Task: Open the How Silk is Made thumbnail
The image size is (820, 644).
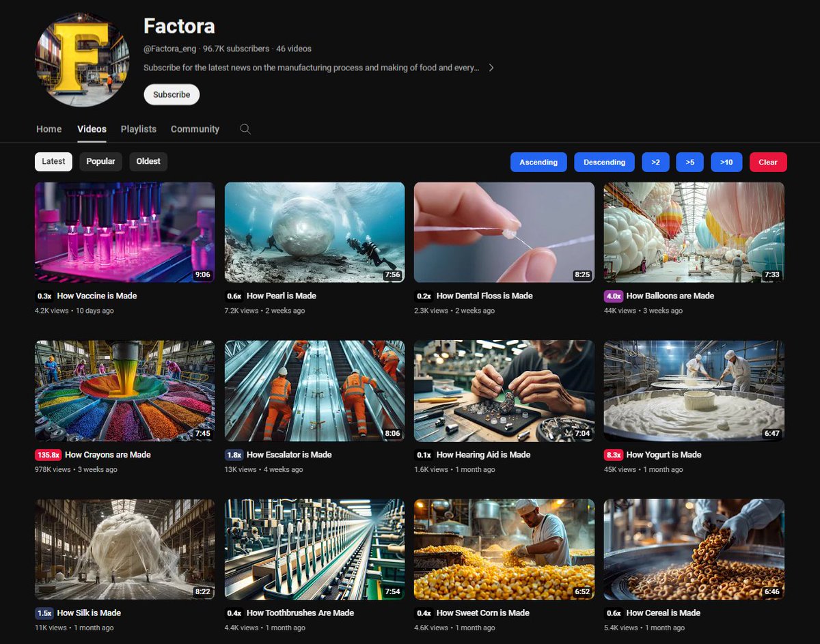Action: [x=125, y=549]
